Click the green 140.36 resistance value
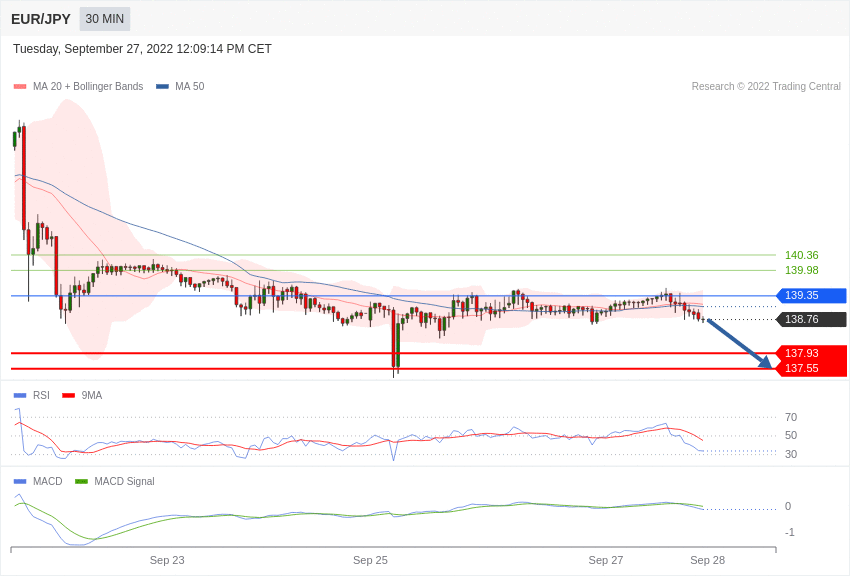 802,255
